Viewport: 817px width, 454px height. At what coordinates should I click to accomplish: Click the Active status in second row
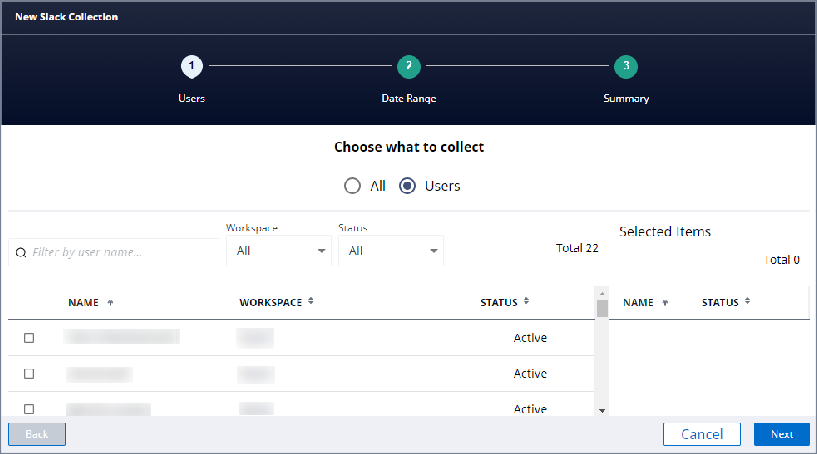(530, 374)
